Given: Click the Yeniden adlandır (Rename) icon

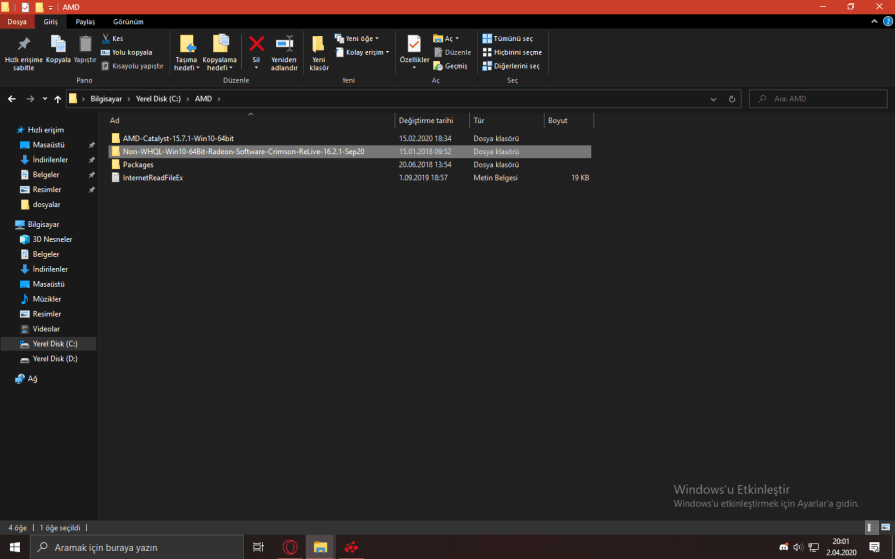Looking at the screenshot, I should pos(284,44).
